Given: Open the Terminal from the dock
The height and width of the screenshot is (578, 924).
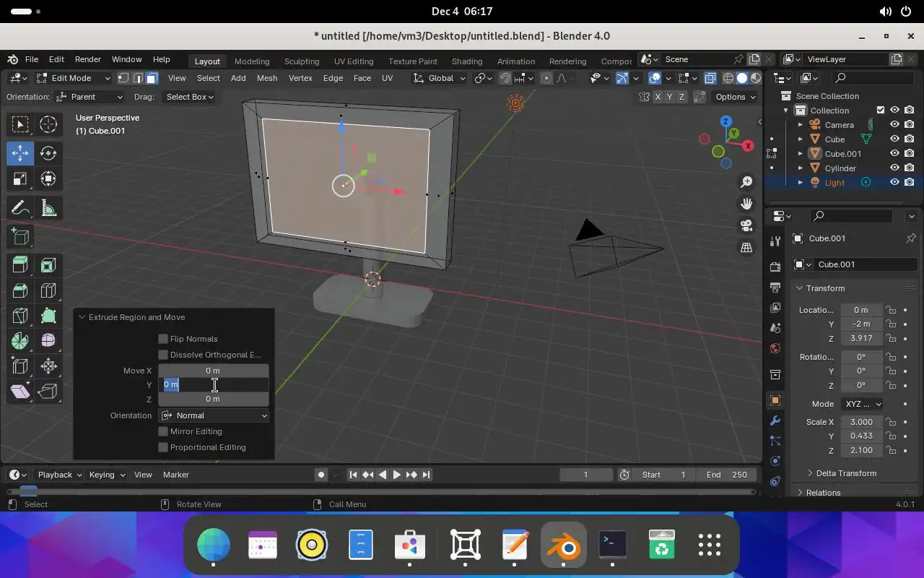Looking at the screenshot, I should [x=613, y=545].
